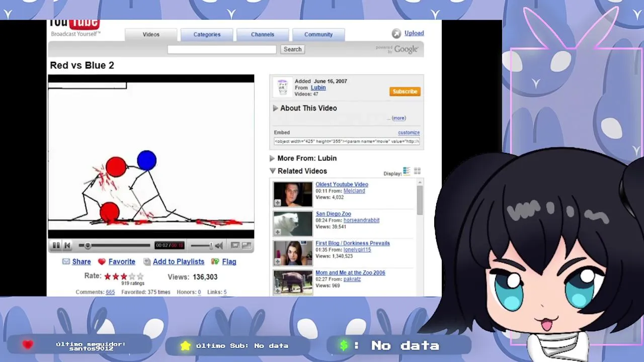Open lonelygirl15 uploader link
The height and width of the screenshot is (362, 644).
click(x=357, y=250)
